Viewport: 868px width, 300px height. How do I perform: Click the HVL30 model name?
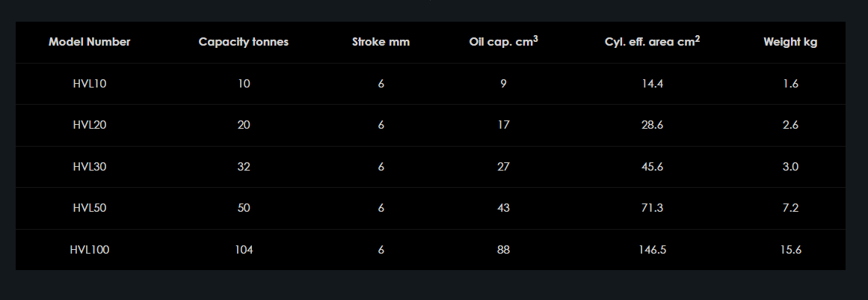click(x=90, y=167)
